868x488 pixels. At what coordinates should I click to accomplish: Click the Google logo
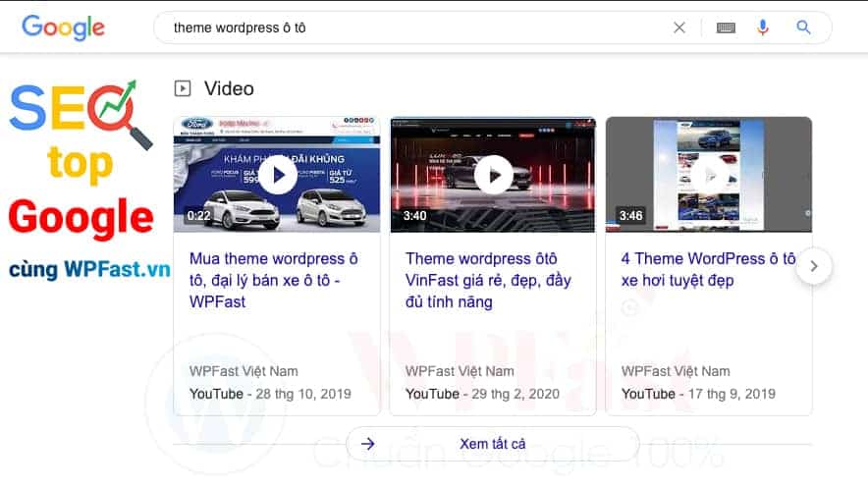point(63,27)
